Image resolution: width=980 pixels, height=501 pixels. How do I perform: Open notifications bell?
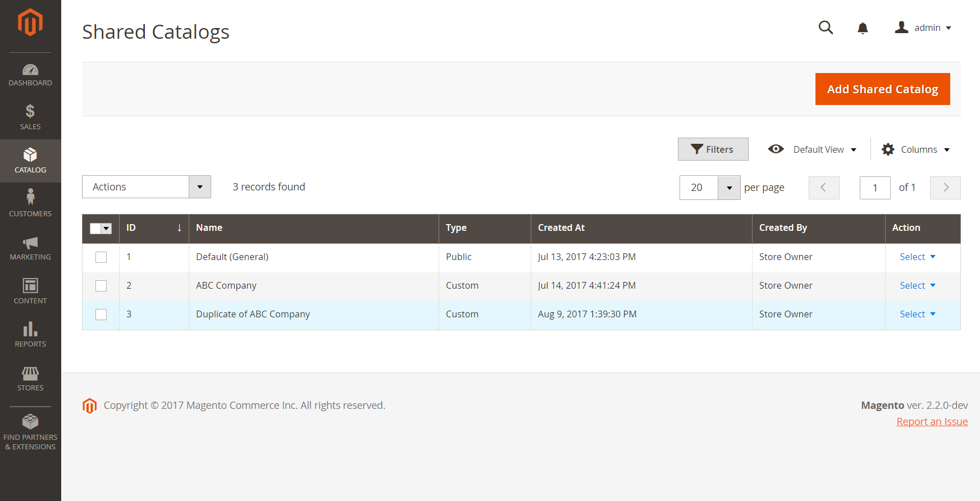coord(863,28)
